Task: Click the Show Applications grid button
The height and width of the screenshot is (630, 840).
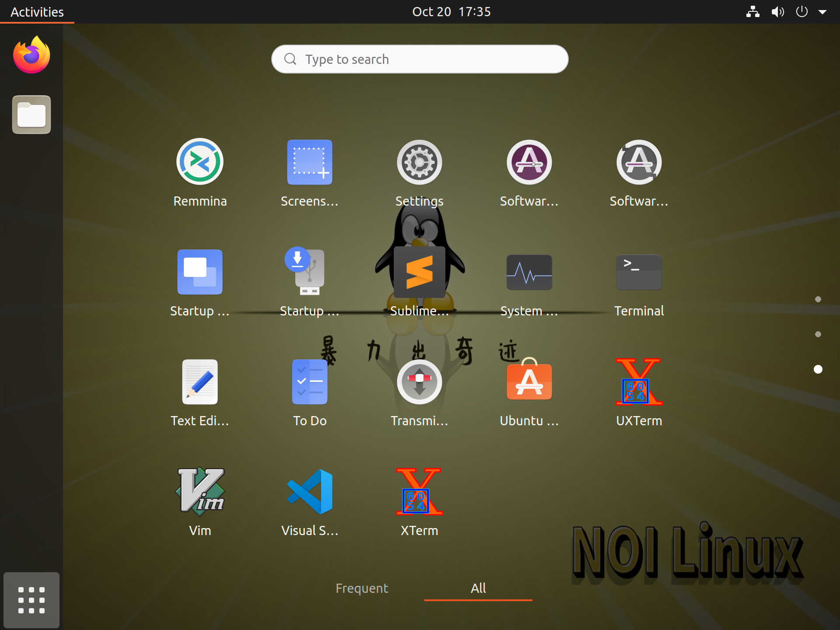Action: [31, 600]
